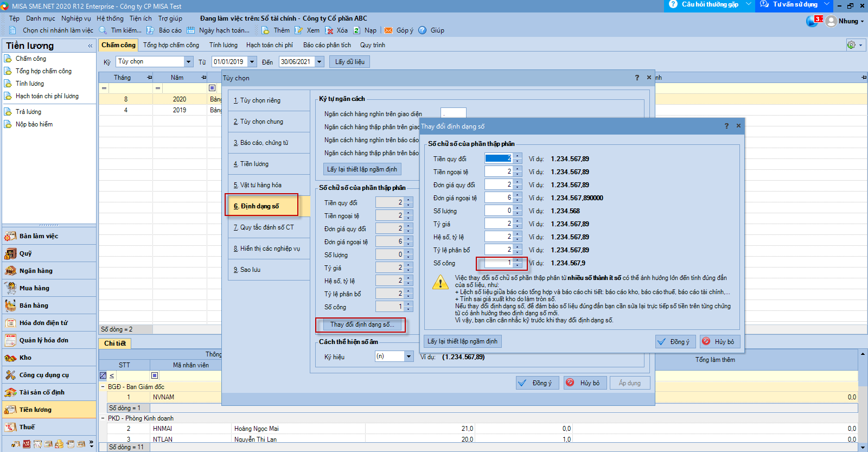
Task: Click the Chi tiết tab label
Action: pyautogui.click(x=114, y=343)
